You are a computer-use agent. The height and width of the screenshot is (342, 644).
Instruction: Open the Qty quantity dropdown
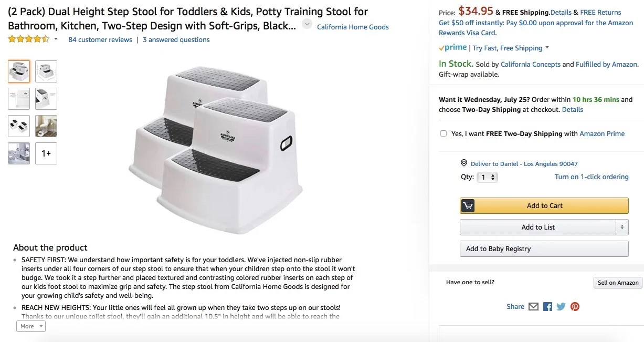click(488, 177)
